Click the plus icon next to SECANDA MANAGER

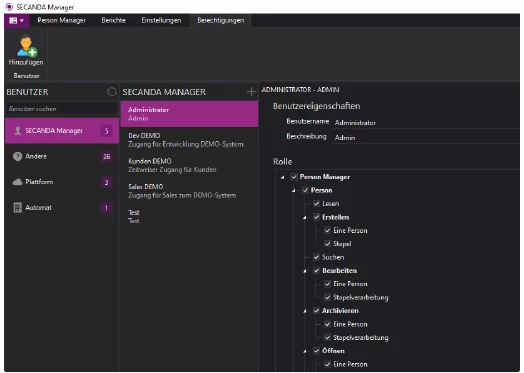tap(251, 92)
